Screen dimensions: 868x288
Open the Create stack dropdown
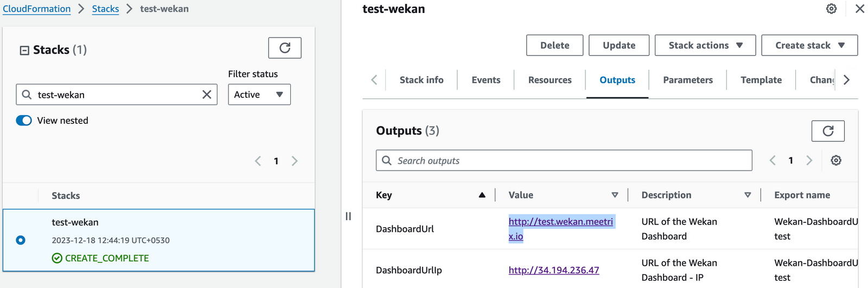pos(809,46)
